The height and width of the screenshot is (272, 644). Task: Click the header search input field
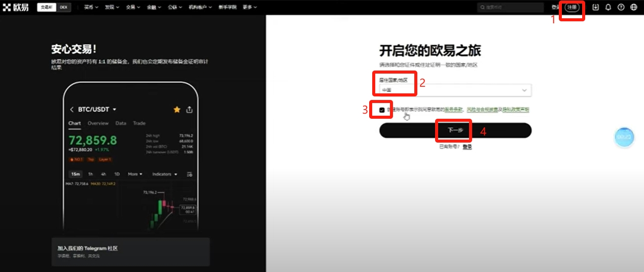pyautogui.click(x=510, y=8)
